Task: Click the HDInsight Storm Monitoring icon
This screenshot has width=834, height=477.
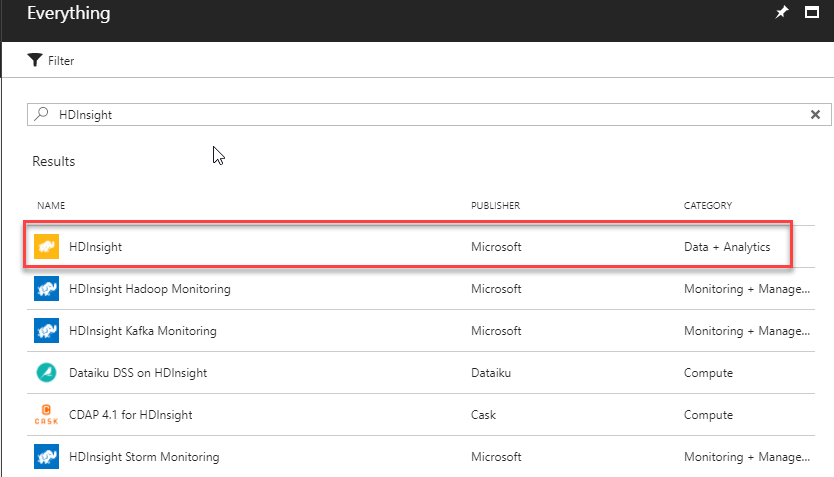Action: pos(46,457)
